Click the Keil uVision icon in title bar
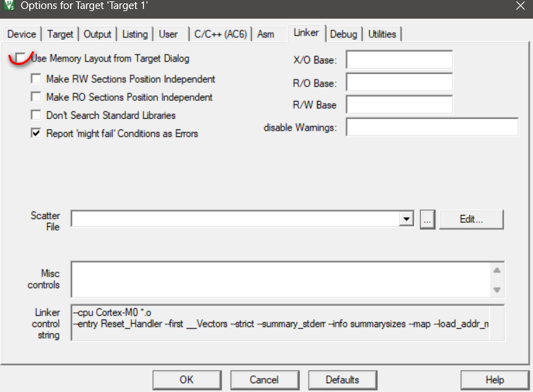 pos(9,6)
